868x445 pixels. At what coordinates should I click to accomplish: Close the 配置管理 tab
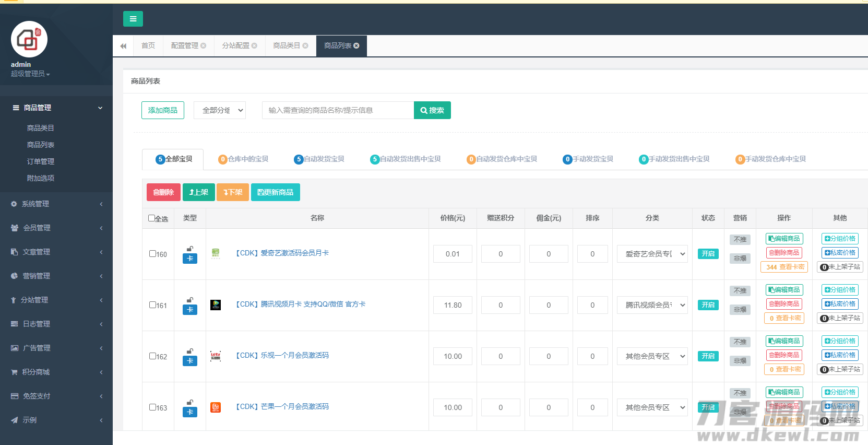pyautogui.click(x=204, y=46)
